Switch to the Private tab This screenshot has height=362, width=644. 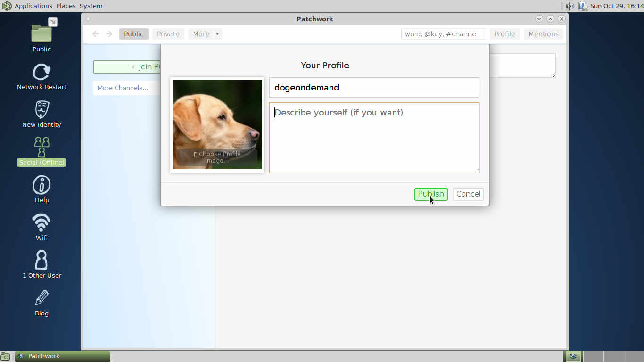(168, 34)
